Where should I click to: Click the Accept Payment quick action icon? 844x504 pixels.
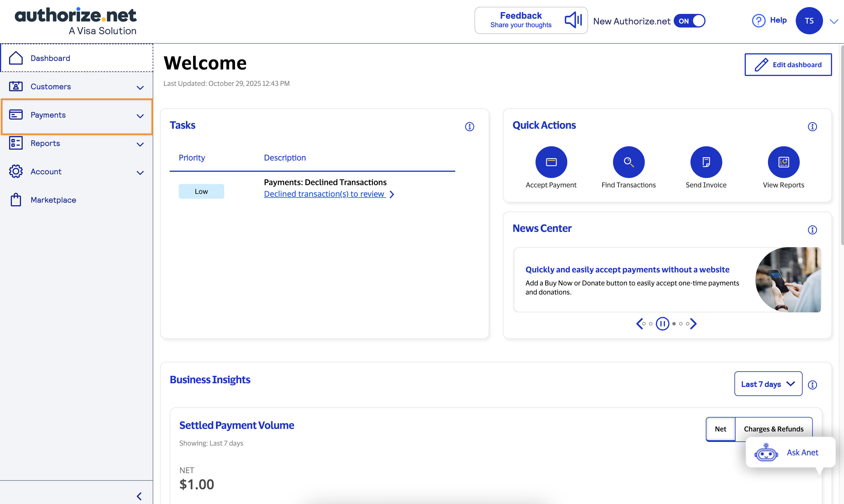click(x=551, y=162)
